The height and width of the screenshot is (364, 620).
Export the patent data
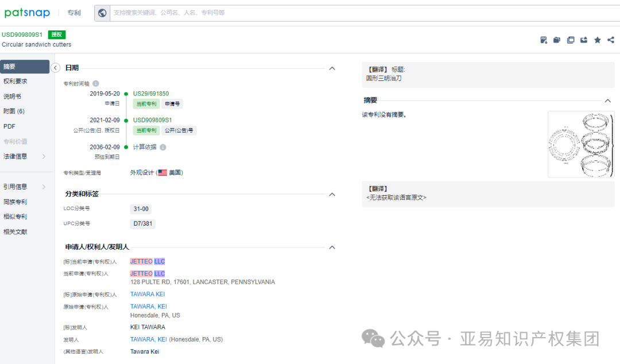(584, 40)
